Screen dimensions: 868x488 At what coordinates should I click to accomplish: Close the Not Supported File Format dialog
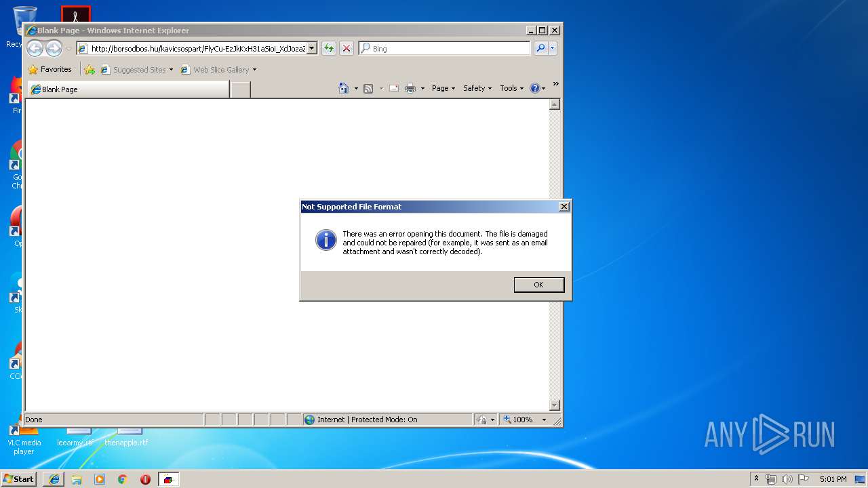[564, 207]
